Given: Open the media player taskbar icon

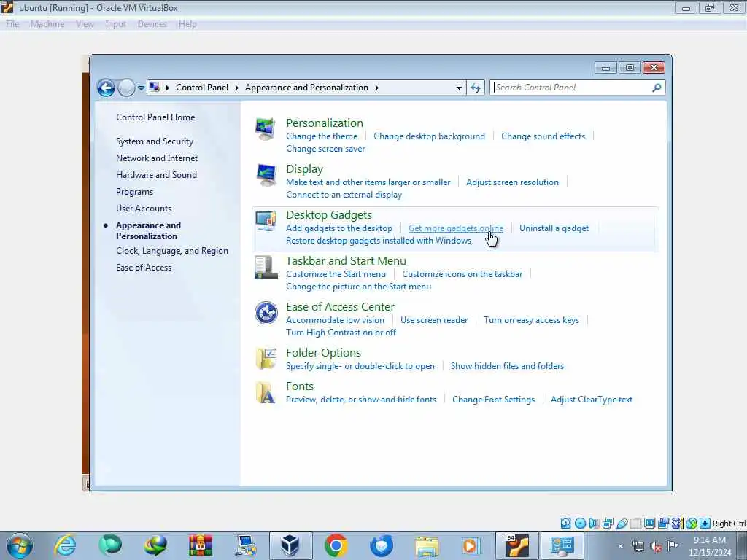Looking at the screenshot, I should tap(471, 545).
